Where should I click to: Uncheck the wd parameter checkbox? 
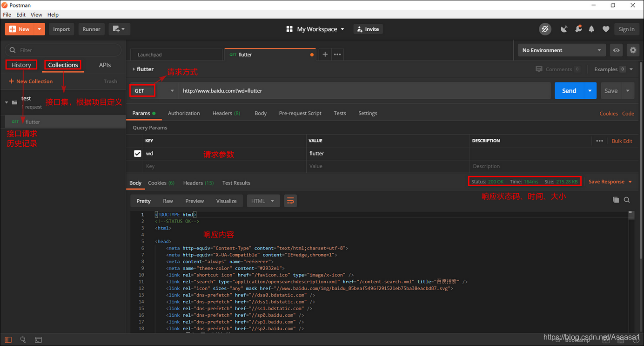(137, 153)
